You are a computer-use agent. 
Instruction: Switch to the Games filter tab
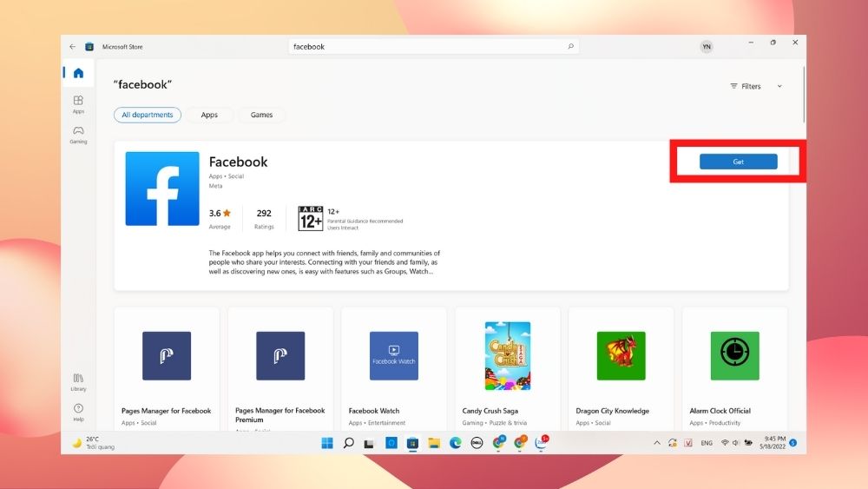261,115
